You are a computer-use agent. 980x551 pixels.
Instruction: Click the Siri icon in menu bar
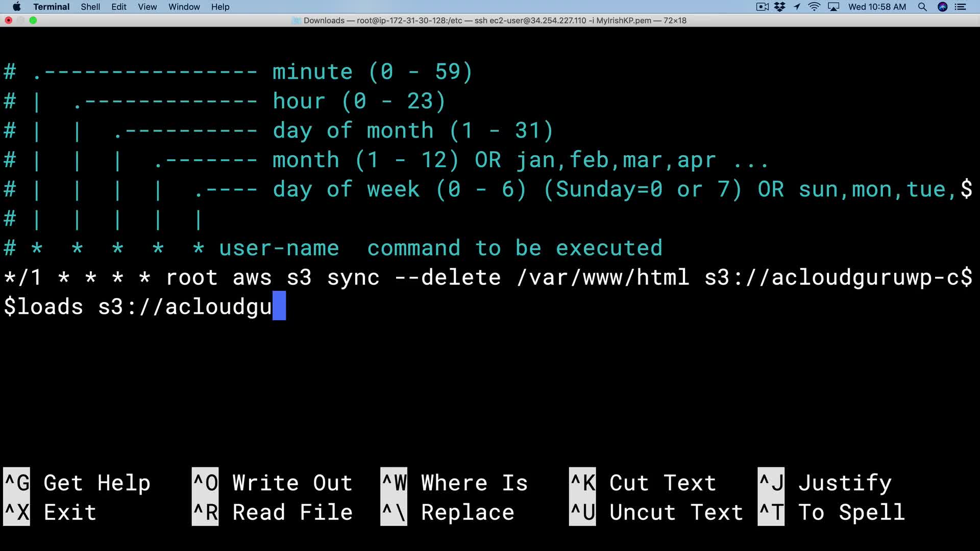[942, 7]
